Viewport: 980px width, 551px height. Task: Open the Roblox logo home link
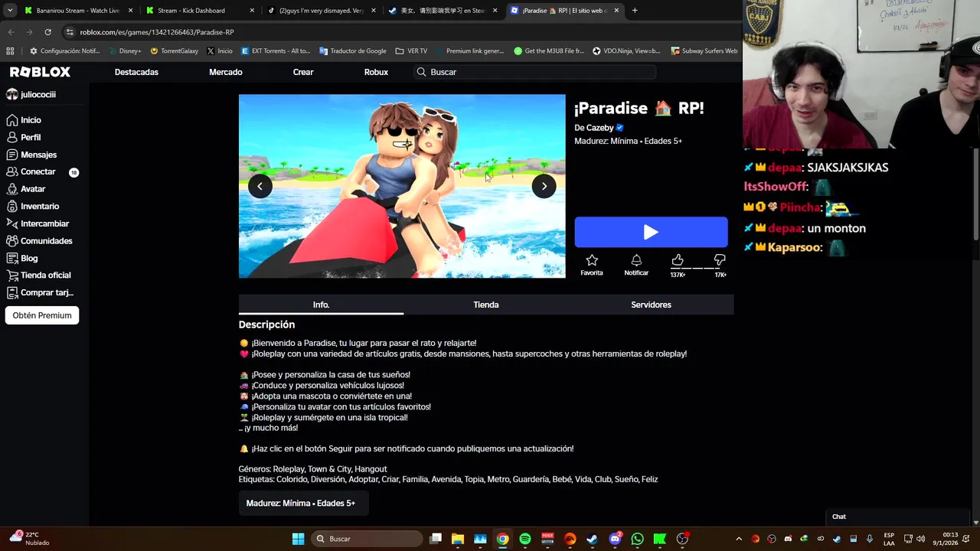tap(40, 72)
